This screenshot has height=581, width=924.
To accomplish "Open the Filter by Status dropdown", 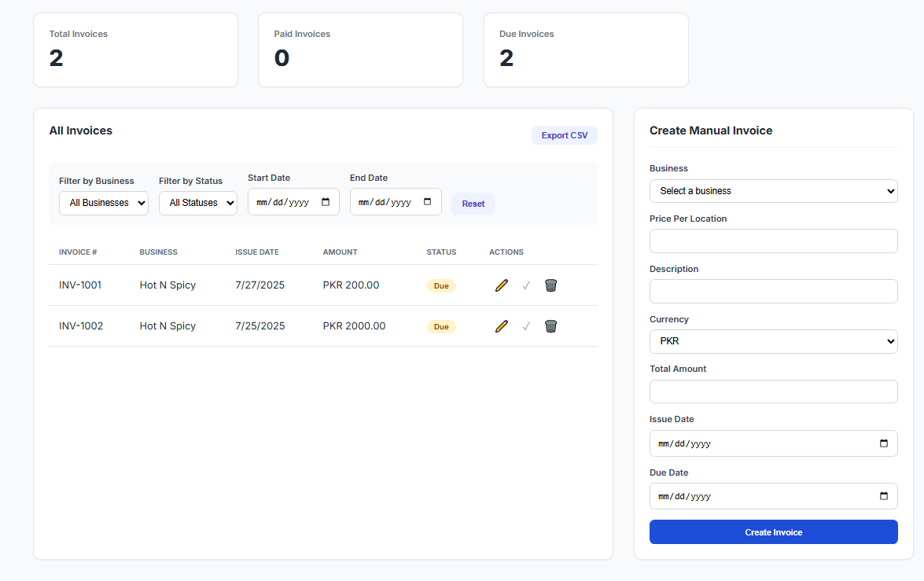I will tap(198, 203).
